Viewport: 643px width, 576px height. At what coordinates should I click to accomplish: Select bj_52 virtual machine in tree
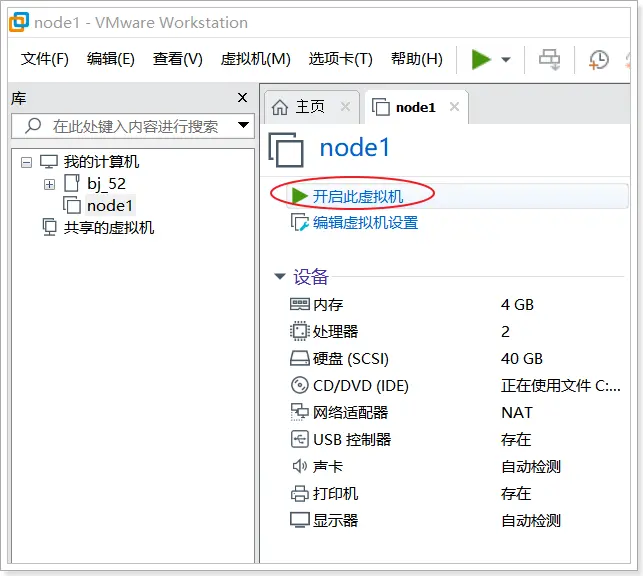coord(106,184)
